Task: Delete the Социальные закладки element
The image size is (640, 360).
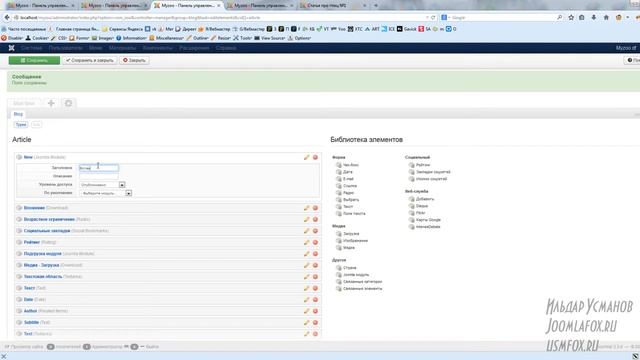Action: tap(315, 231)
